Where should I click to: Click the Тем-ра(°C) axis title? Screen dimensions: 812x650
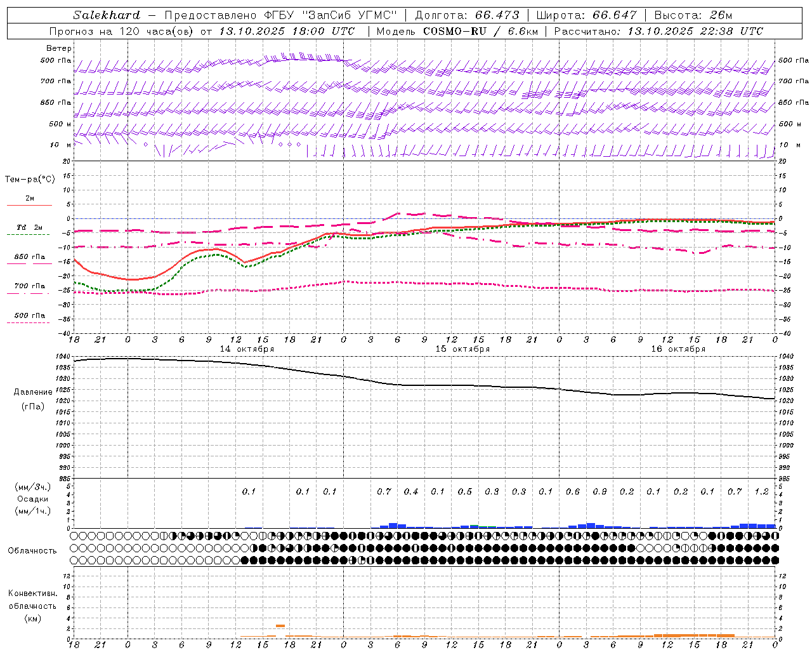point(30,180)
